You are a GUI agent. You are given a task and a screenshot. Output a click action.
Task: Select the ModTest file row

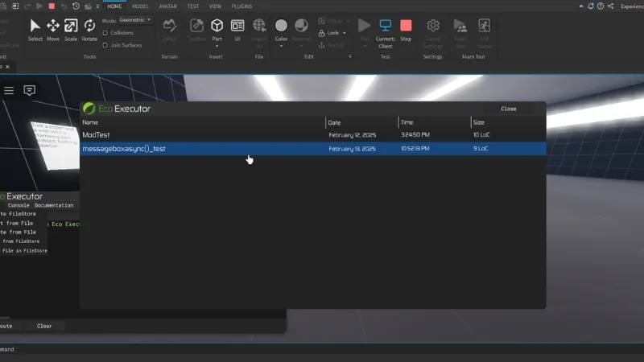tap(313, 134)
